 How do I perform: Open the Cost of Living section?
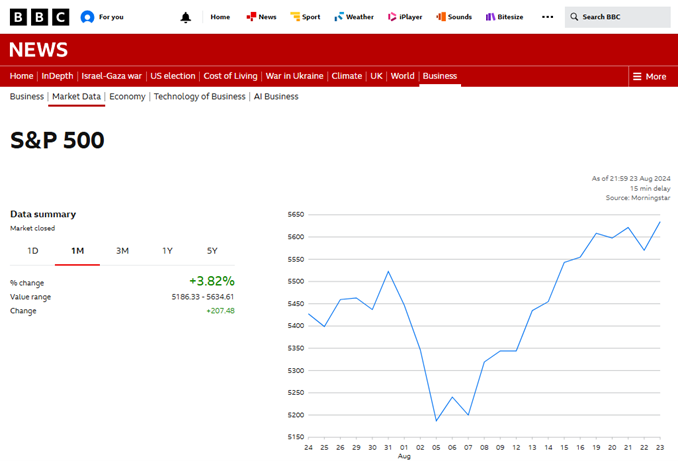230,76
